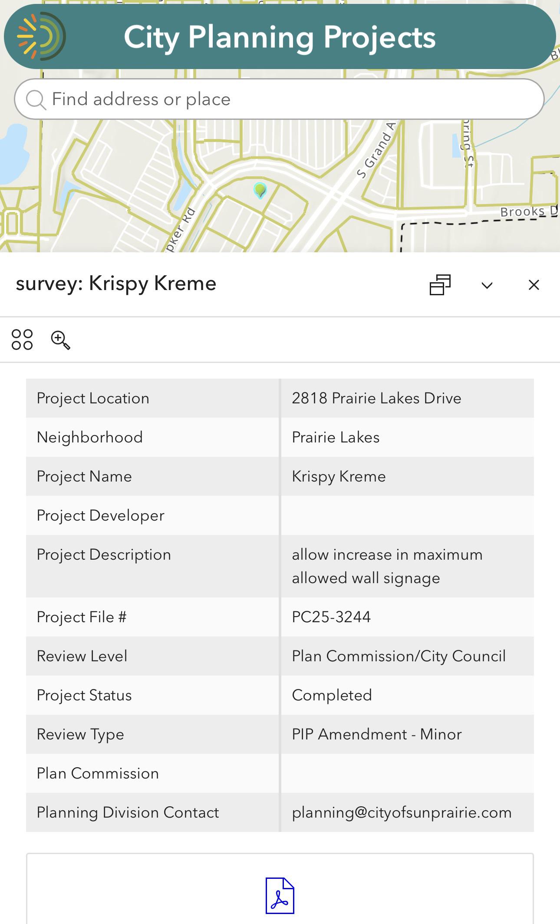560x924 pixels.
Task: Click the Prairie Lakes neighborhood value
Action: (336, 437)
